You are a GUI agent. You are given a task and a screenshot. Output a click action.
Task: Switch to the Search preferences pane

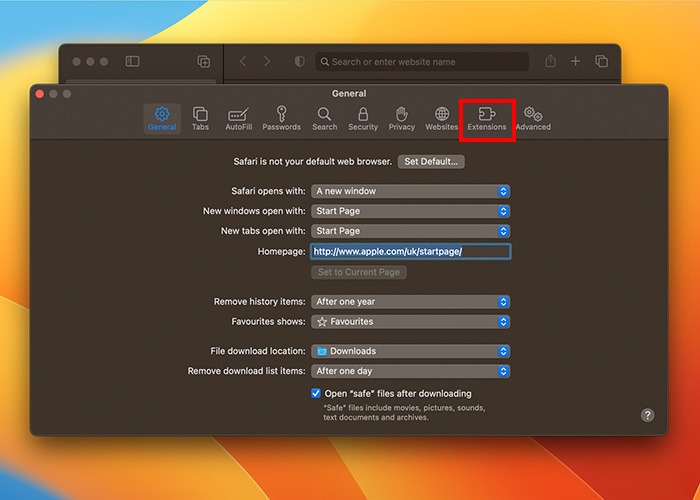(x=325, y=119)
